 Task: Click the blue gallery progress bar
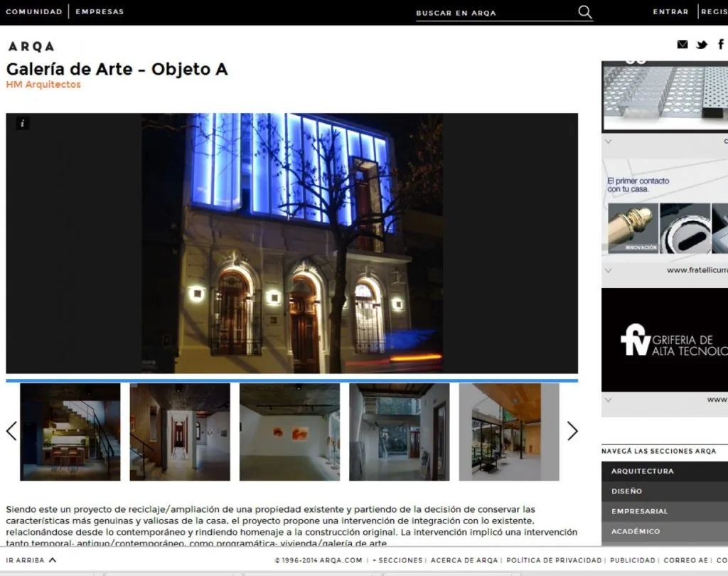291,380
